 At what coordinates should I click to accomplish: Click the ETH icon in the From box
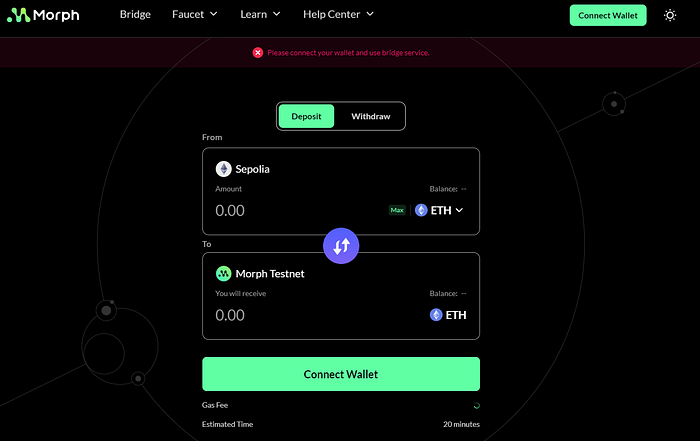coord(421,210)
